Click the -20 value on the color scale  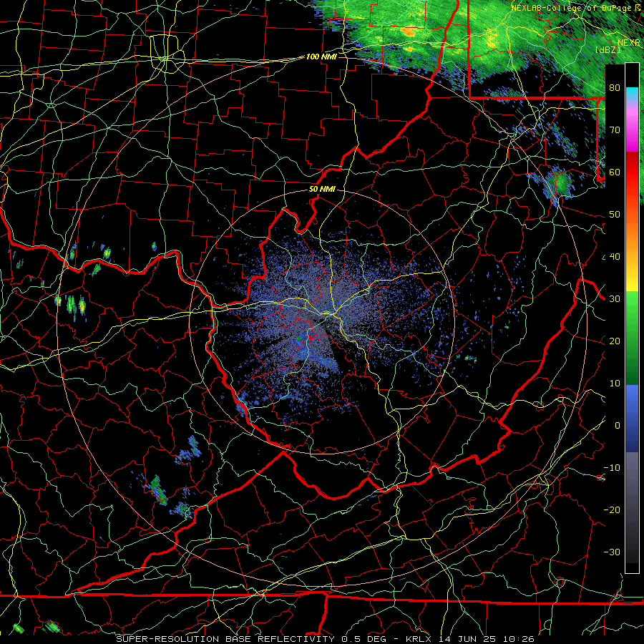point(612,509)
